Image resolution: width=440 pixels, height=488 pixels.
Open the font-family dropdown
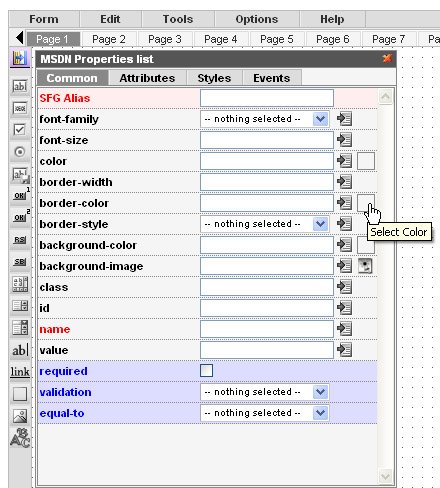point(265,119)
